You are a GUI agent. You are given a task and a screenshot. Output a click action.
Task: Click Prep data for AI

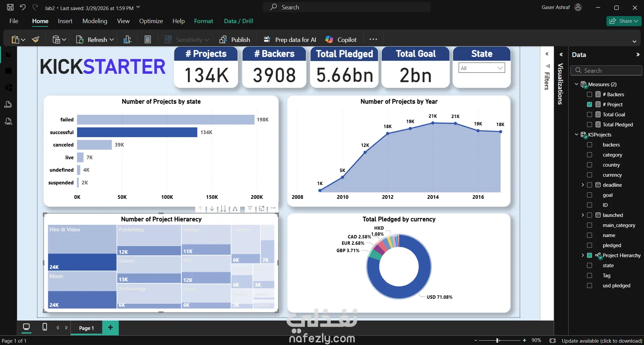[x=290, y=40]
